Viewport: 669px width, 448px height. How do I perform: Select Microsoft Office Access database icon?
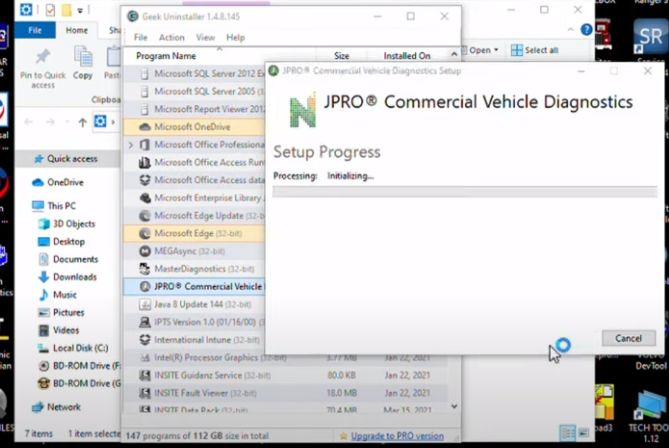pos(145,180)
